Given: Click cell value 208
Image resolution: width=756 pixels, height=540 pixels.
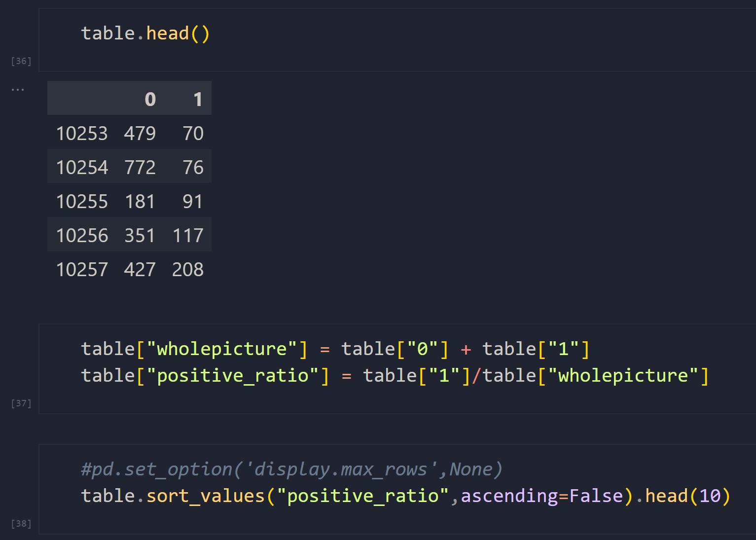Looking at the screenshot, I should [188, 270].
